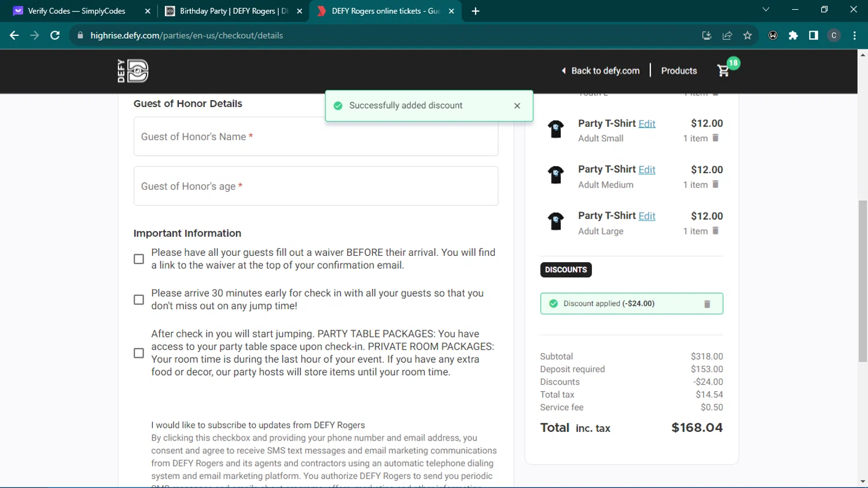Close the DEFY Rogers online tickets tab

click(451, 11)
